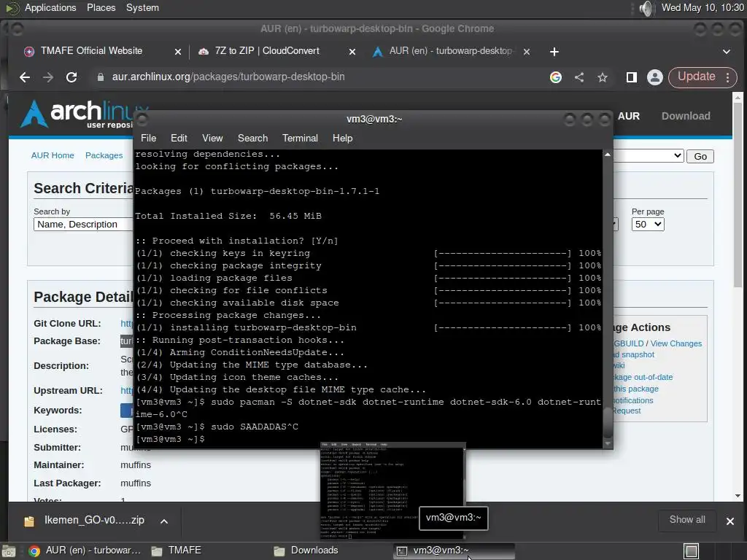Click the Go button
Screen dimensions: 747x560
700,156
